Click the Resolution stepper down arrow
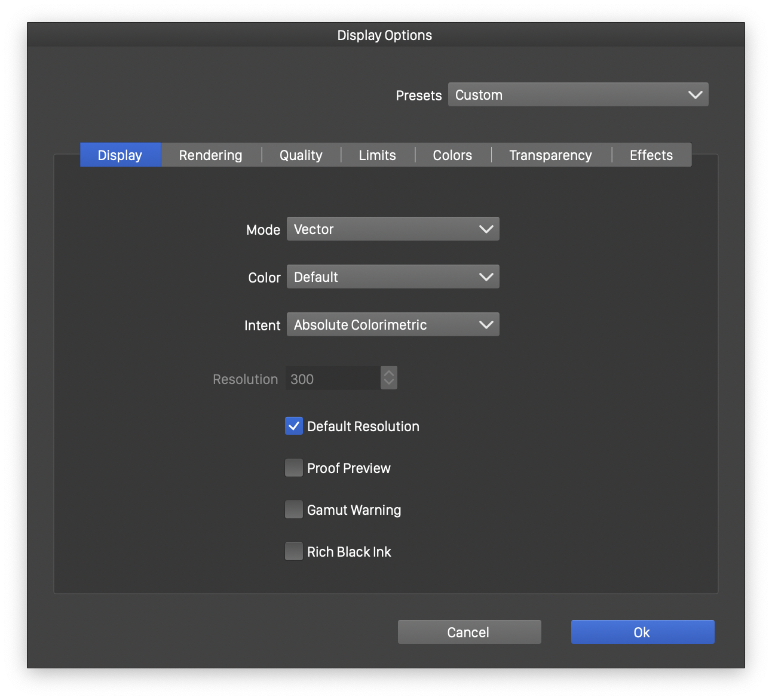 tap(389, 383)
